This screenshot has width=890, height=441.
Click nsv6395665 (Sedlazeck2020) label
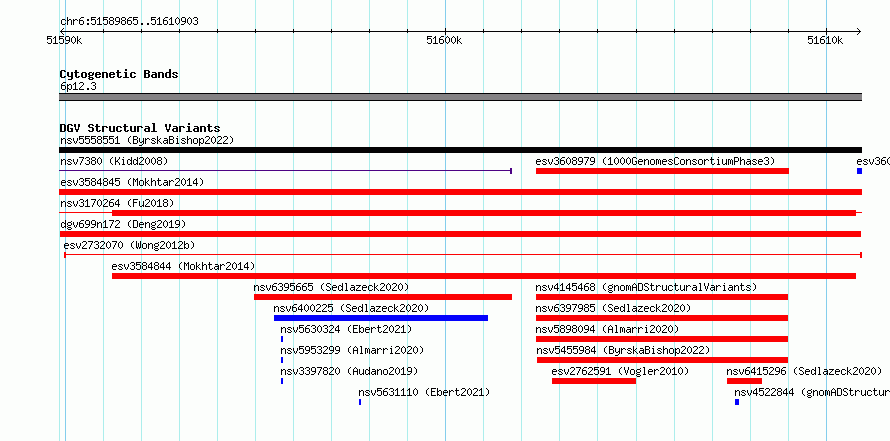(331, 287)
